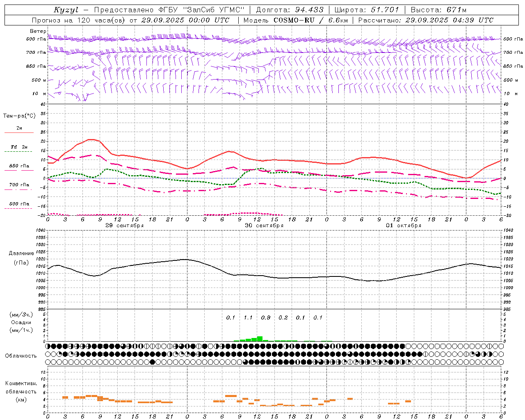This screenshot has height=420, width=525.
Task: Click the solid red 2м legend line
Action: pos(19,132)
